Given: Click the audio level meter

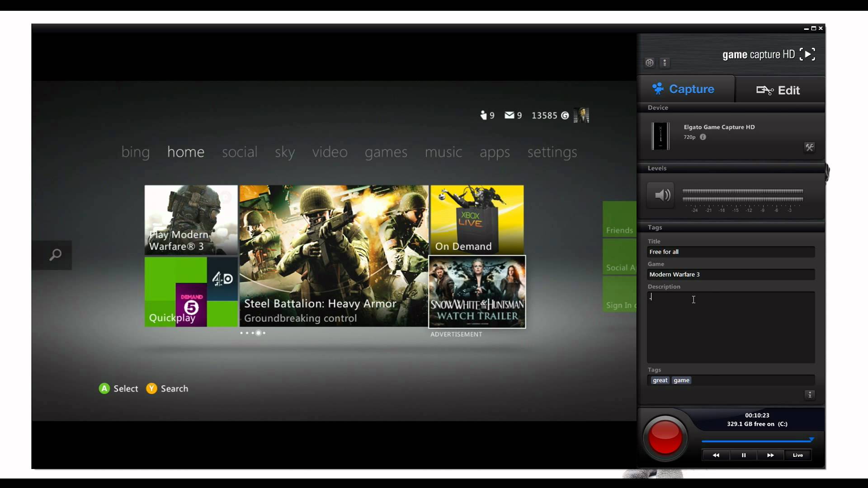Looking at the screenshot, I should [743, 196].
